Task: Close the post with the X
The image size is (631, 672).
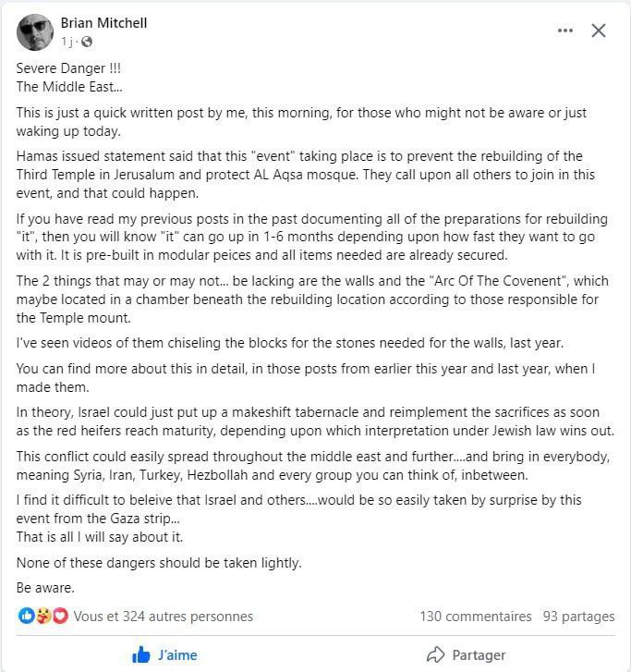Action: click(599, 31)
